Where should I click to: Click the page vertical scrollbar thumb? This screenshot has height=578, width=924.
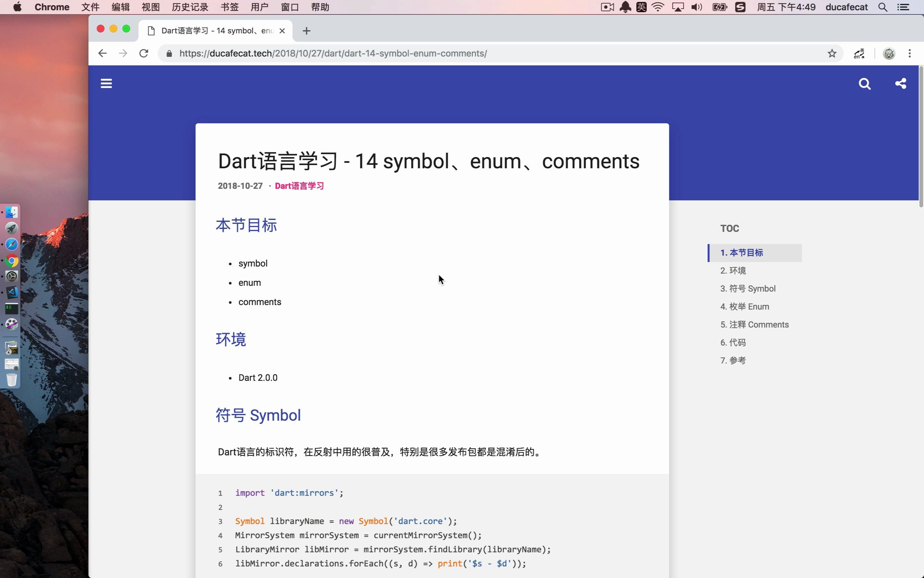point(921,137)
